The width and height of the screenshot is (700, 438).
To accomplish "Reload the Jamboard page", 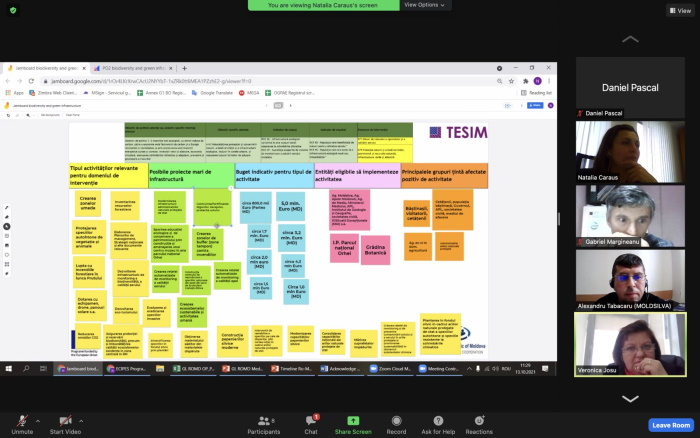I will 31,81.
